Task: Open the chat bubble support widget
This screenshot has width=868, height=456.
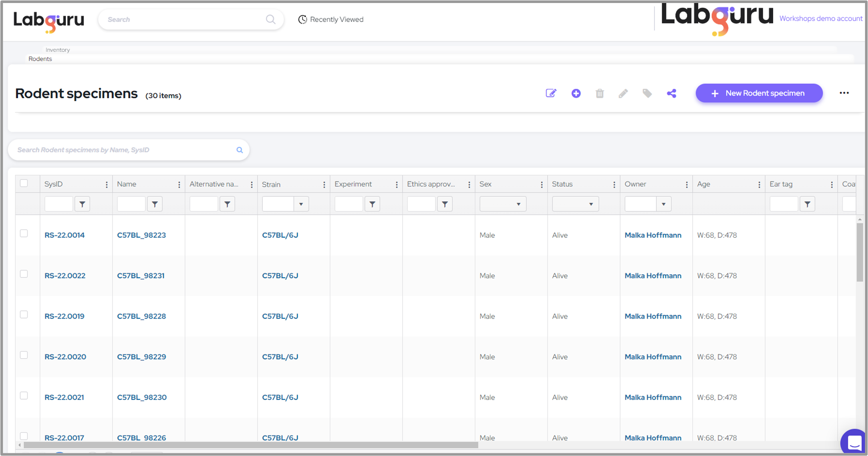Action: pos(854,442)
